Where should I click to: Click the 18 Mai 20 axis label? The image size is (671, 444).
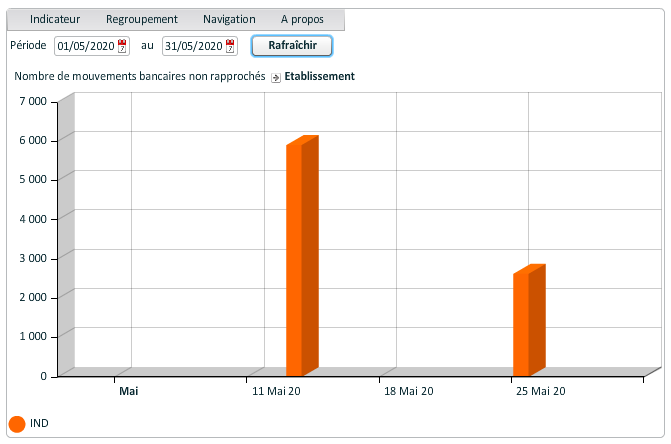409,391
